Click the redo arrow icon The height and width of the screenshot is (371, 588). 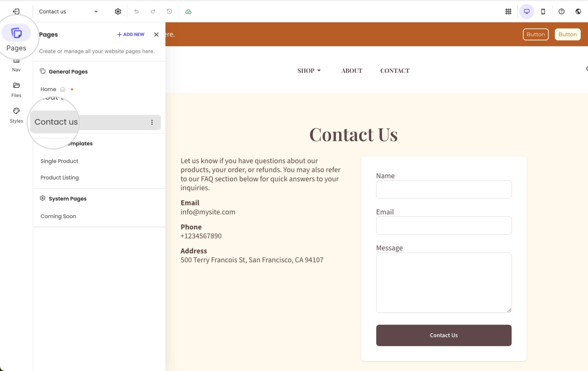(x=153, y=11)
